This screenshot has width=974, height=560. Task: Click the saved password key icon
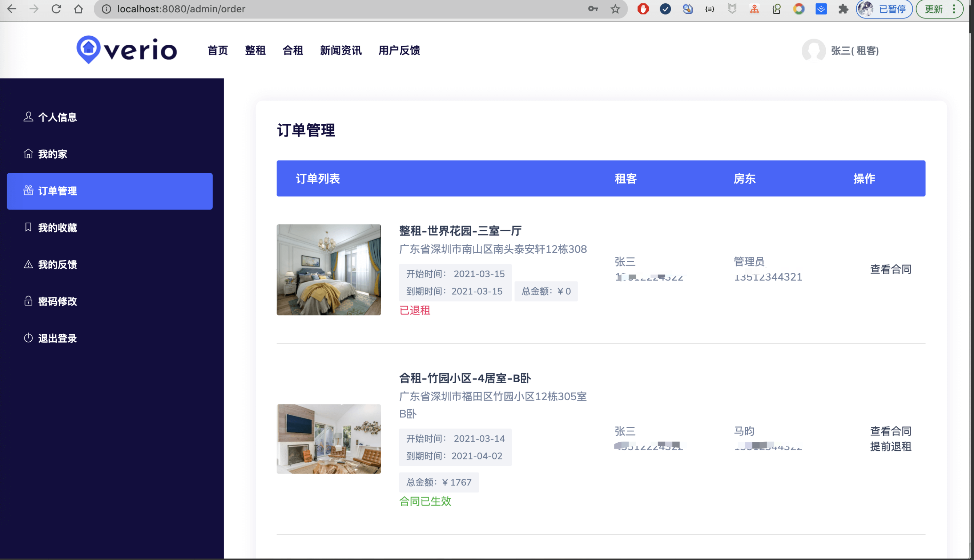[x=593, y=9]
